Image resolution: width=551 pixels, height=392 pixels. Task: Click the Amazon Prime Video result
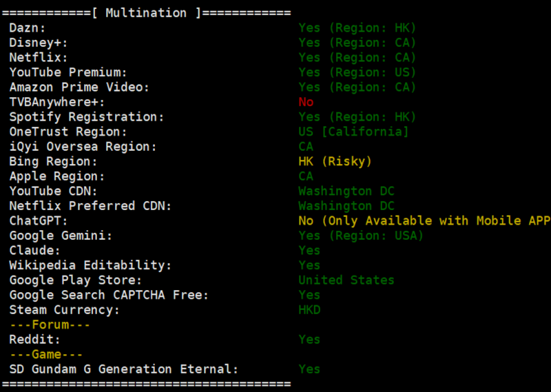(x=357, y=87)
